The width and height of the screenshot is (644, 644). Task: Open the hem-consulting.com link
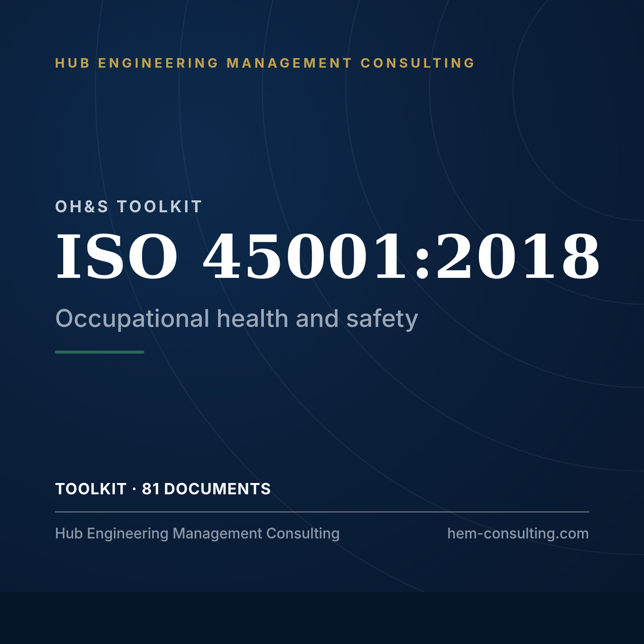(x=518, y=534)
